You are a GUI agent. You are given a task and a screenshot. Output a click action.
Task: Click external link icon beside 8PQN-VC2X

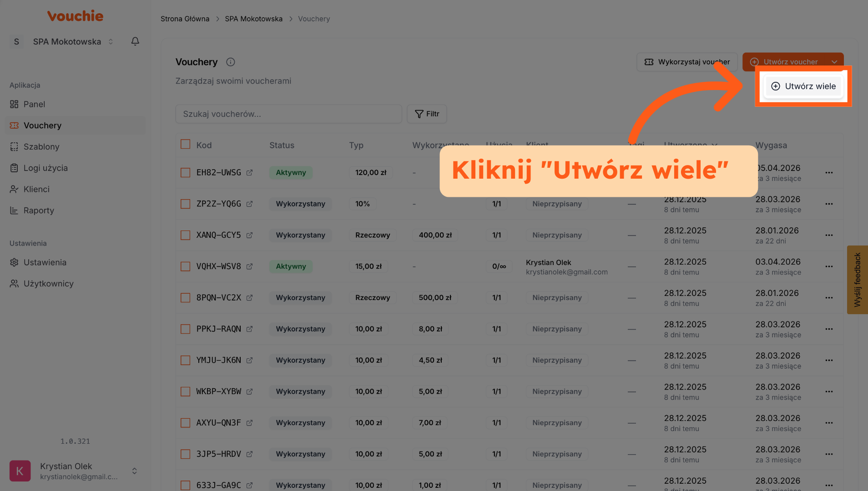pyautogui.click(x=249, y=298)
